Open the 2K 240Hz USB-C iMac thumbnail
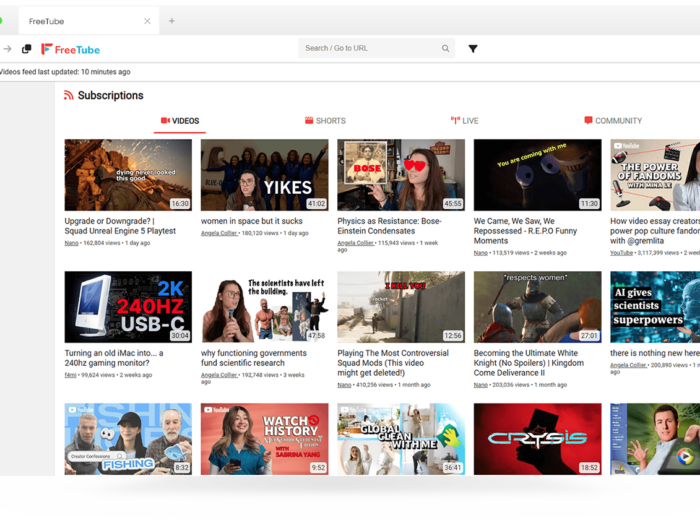This screenshot has width=700, height=520. pyautogui.click(x=128, y=307)
